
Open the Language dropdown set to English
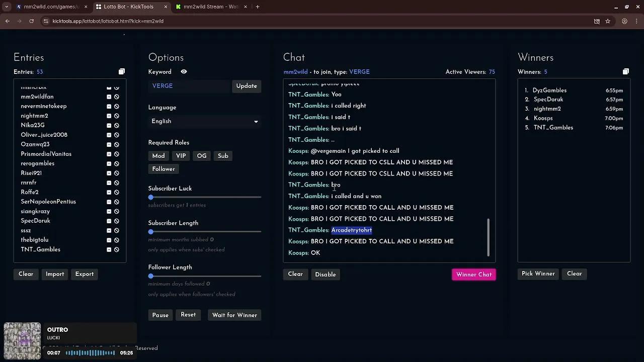coord(205,121)
